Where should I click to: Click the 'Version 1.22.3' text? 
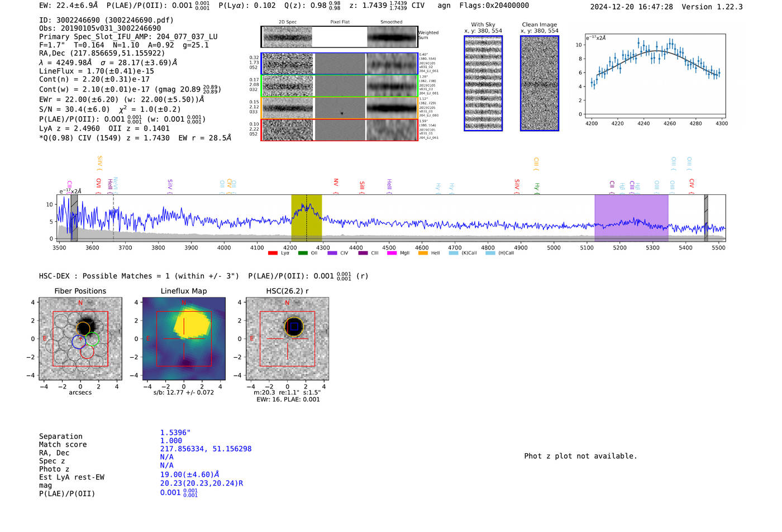coord(712,7)
